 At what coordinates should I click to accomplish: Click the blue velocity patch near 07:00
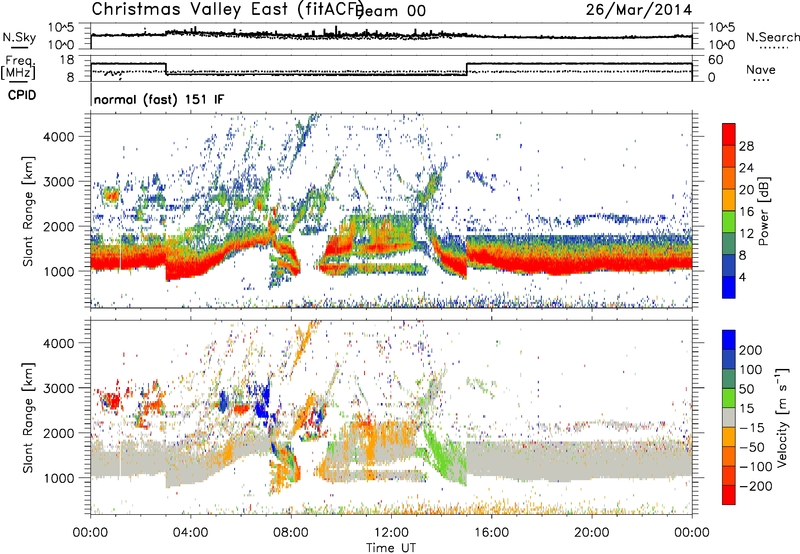tap(262, 403)
